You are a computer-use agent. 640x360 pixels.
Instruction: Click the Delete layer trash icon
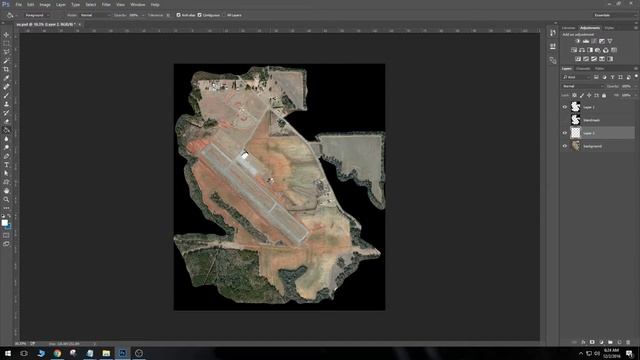click(628, 342)
